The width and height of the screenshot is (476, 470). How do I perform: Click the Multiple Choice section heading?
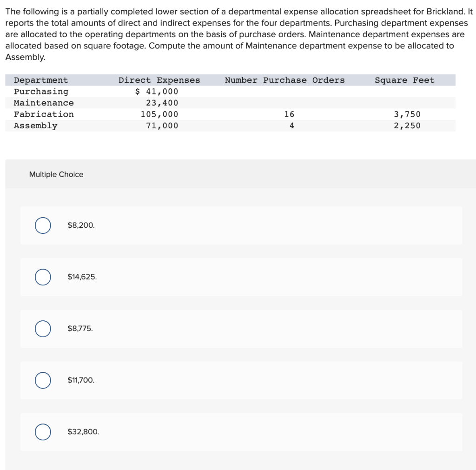click(x=56, y=174)
